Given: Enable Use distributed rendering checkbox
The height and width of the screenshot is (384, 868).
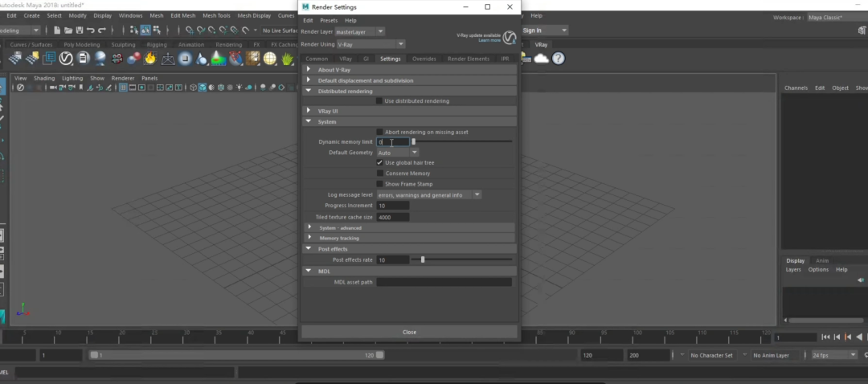Looking at the screenshot, I should pos(379,100).
